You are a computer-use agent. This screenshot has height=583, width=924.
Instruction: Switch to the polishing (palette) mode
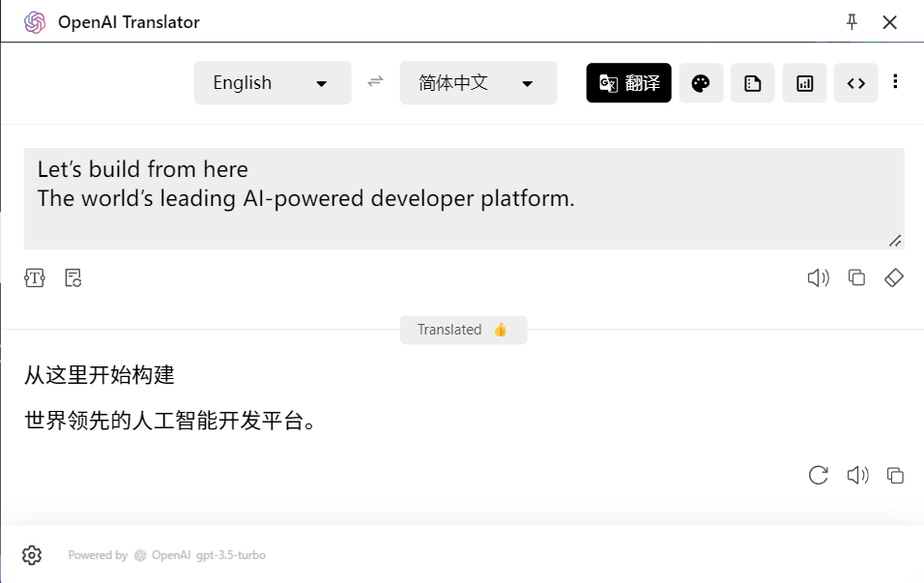(x=701, y=83)
